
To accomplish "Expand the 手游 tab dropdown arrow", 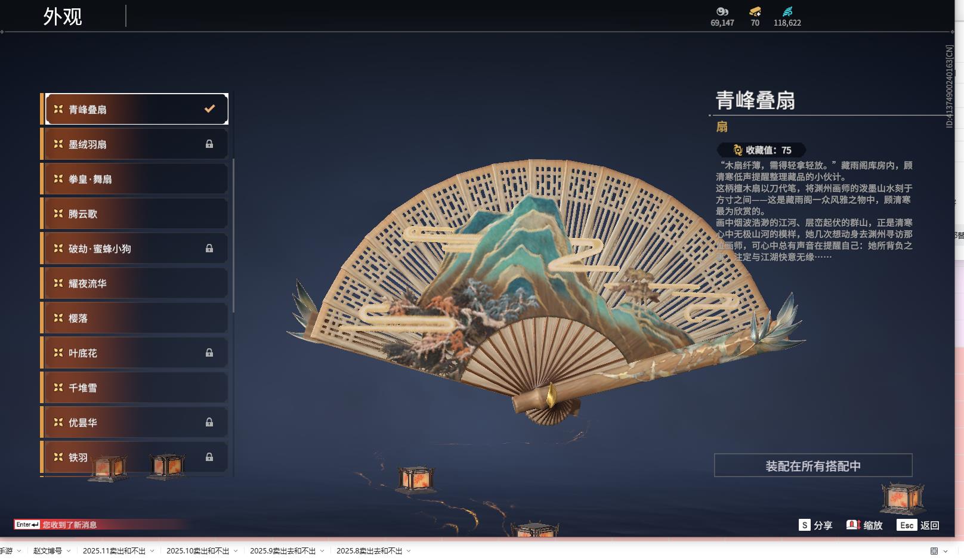I will click(x=19, y=551).
